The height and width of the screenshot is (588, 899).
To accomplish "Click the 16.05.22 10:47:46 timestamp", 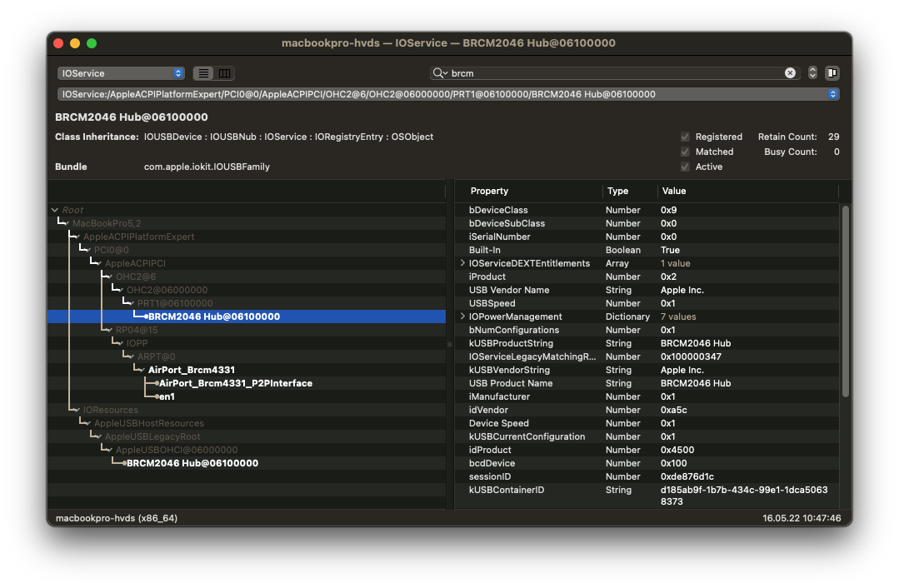I will click(x=802, y=518).
